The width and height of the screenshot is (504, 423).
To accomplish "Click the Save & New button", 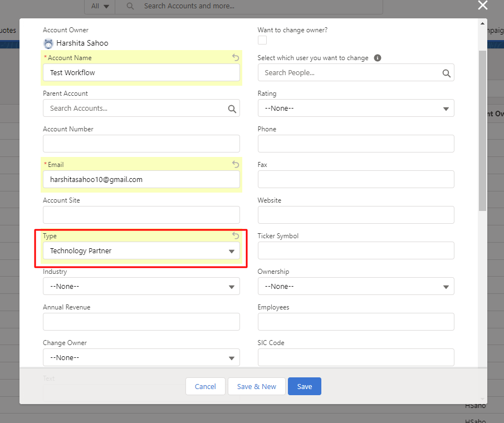I will [257, 387].
